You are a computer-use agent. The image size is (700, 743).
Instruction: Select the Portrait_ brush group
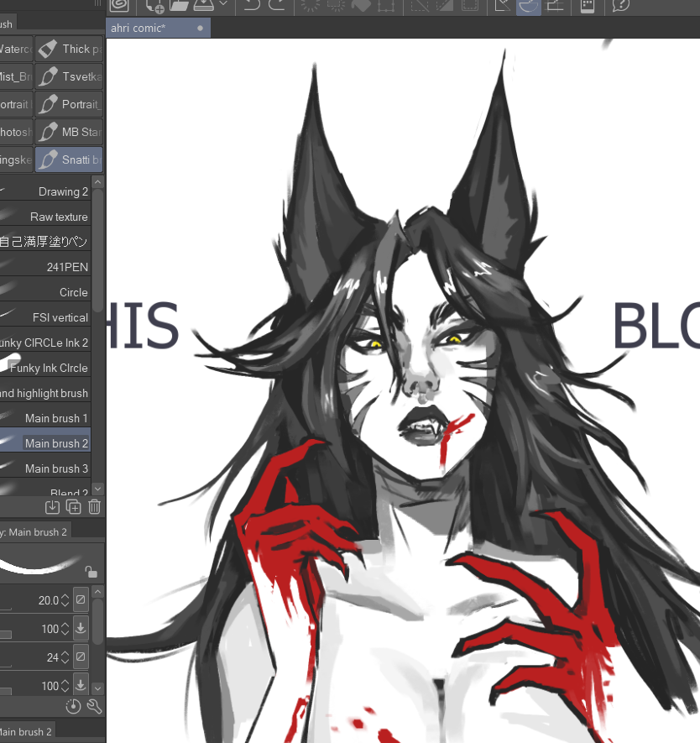coord(69,104)
